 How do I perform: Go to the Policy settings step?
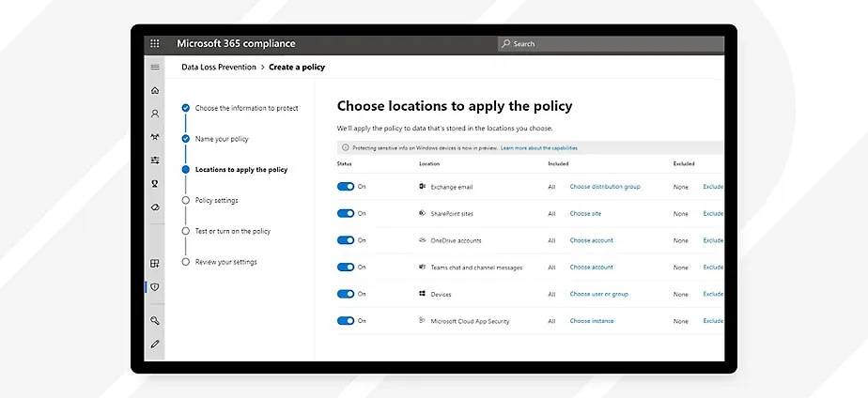[216, 200]
